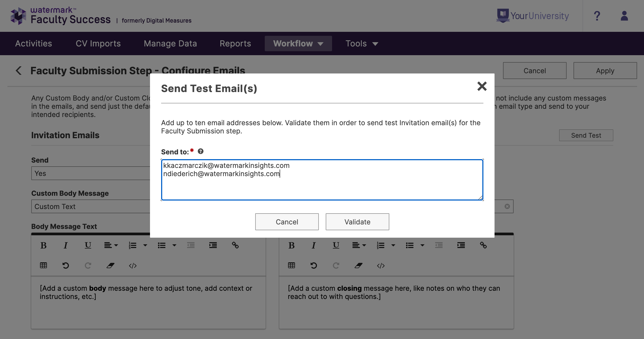Toggle Bold in the closing message editor
644x339 pixels.
pos(292,245)
